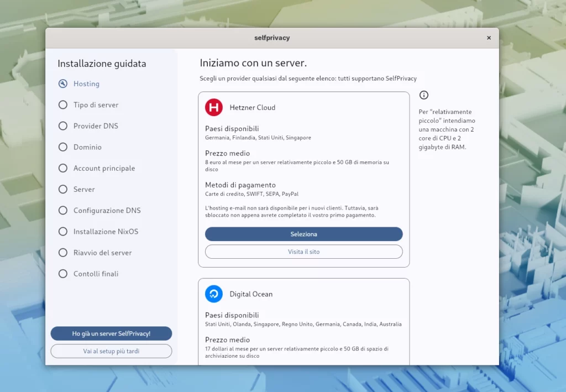This screenshot has width=566, height=392.
Task: Click Scegli un provider qualsiasi subtitle
Action: tap(308, 79)
